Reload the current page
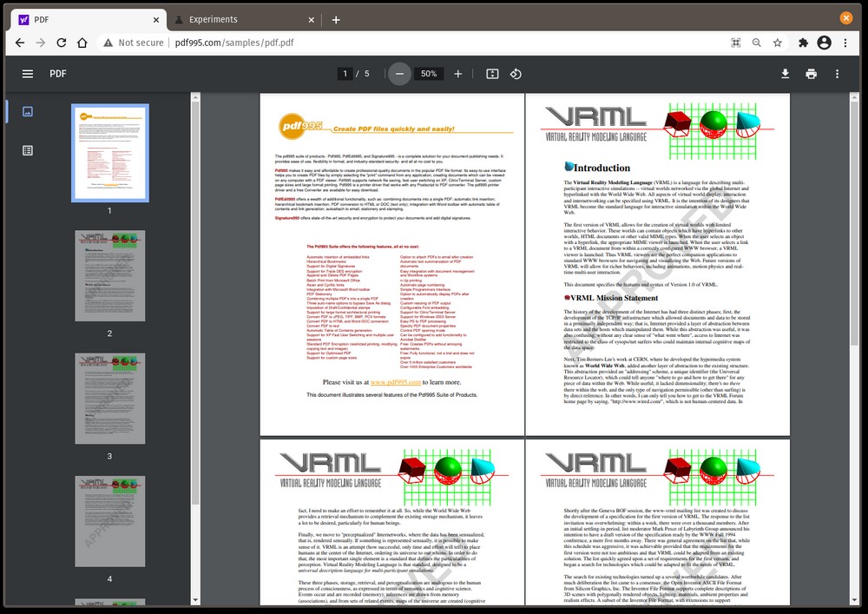868x614 pixels. (x=62, y=43)
